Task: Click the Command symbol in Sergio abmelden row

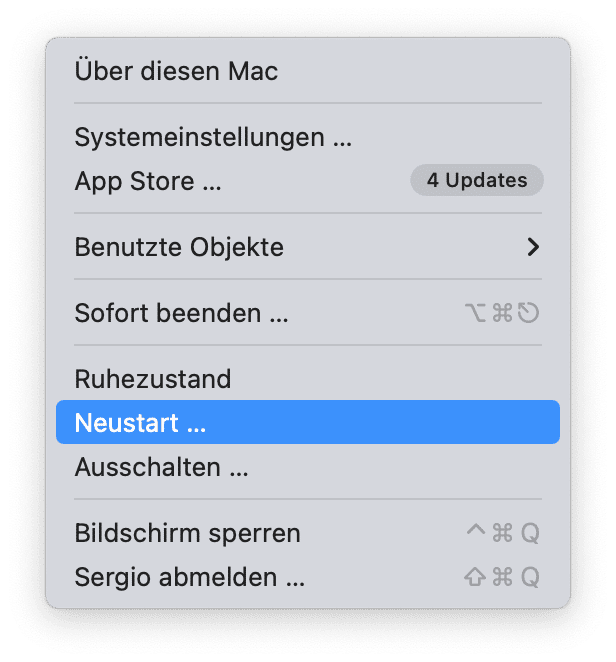Action: pos(503,577)
